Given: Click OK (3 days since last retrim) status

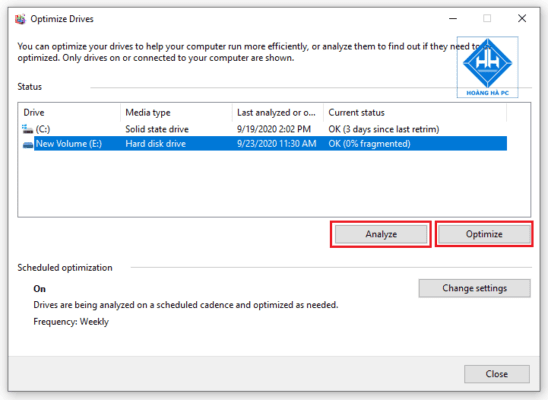Looking at the screenshot, I should (384, 129).
